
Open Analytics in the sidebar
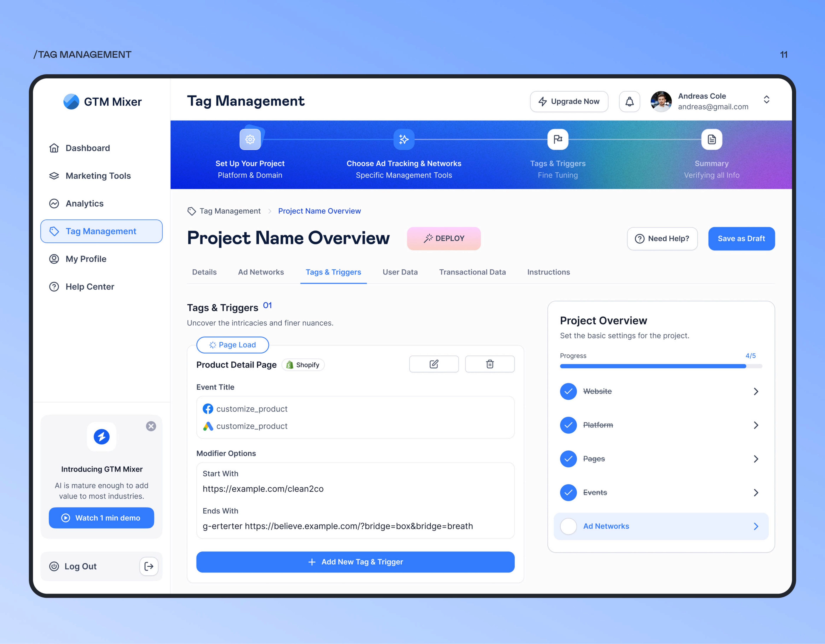pos(84,204)
